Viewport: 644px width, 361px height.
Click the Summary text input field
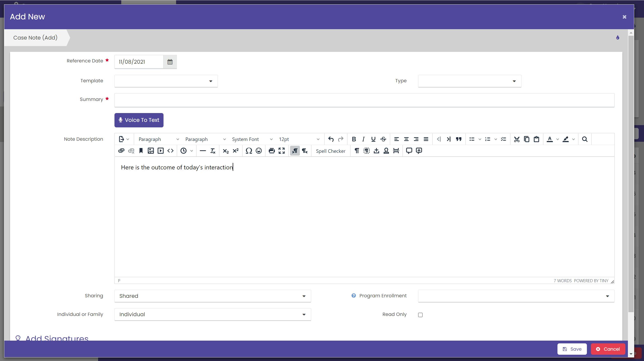[x=364, y=100]
